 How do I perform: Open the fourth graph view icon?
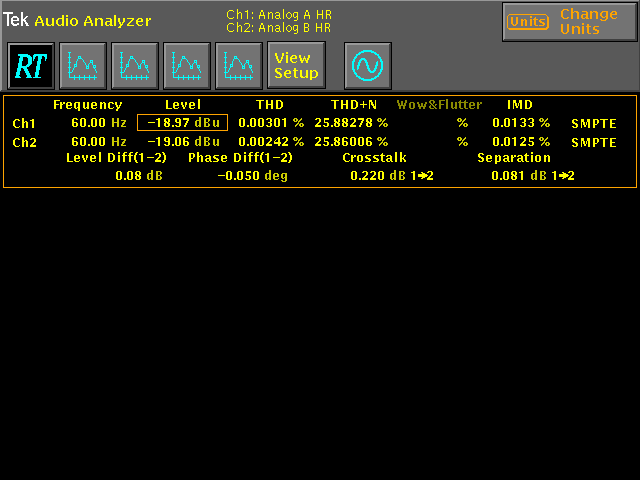coord(239,66)
